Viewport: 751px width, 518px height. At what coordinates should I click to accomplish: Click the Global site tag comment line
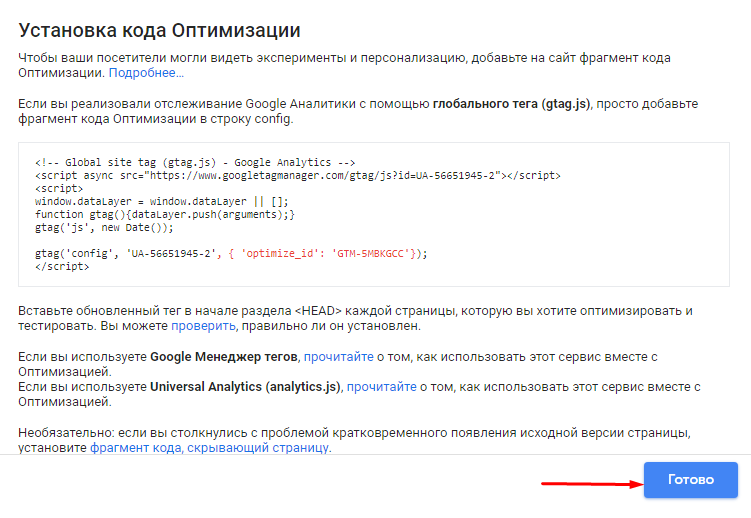[195, 162]
